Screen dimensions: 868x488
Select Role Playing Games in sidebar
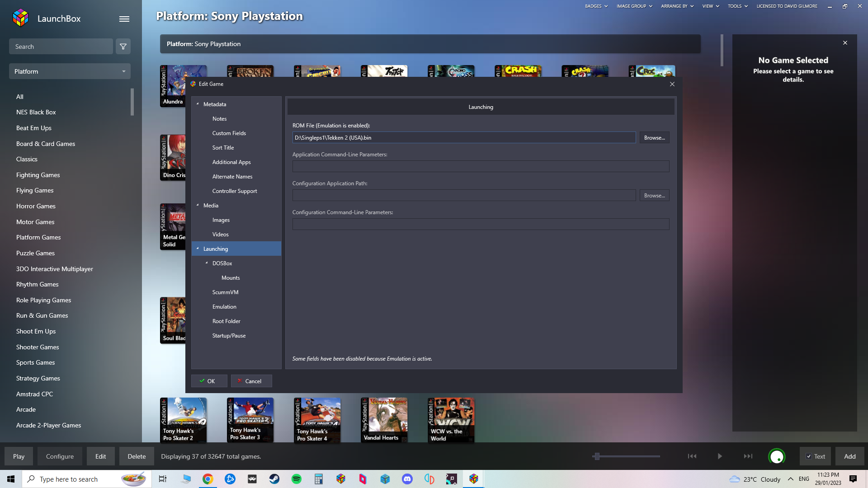coord(43,300)
